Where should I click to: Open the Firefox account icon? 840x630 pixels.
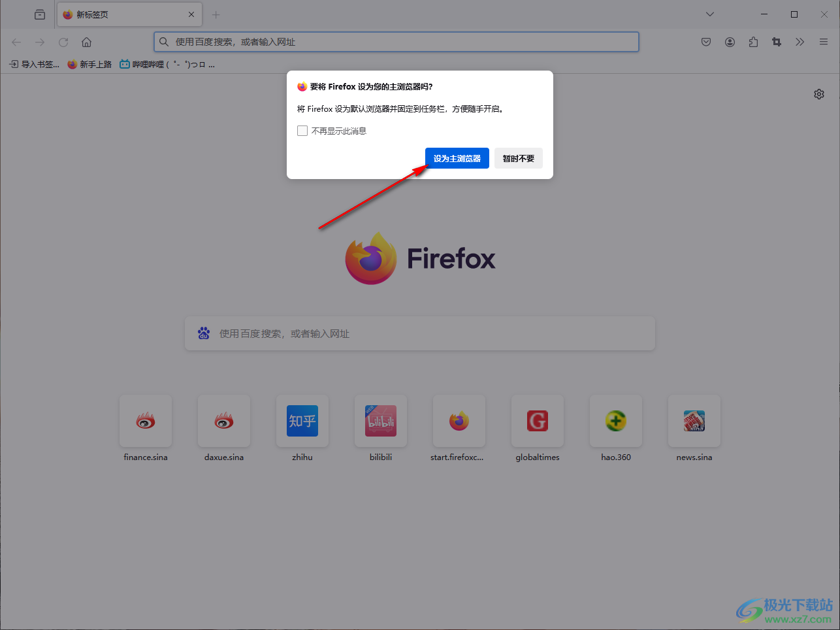[x=730, y=42]
